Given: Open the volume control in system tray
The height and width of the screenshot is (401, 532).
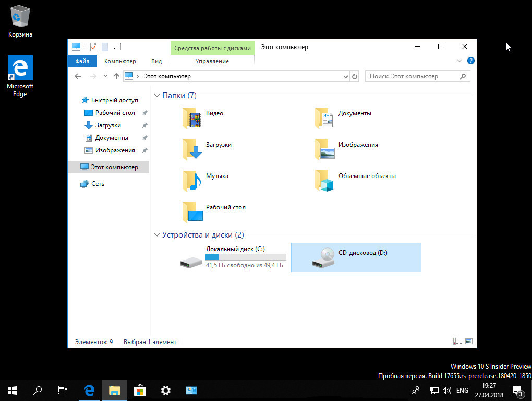Looking at the screenshot, I should (447, 391).
